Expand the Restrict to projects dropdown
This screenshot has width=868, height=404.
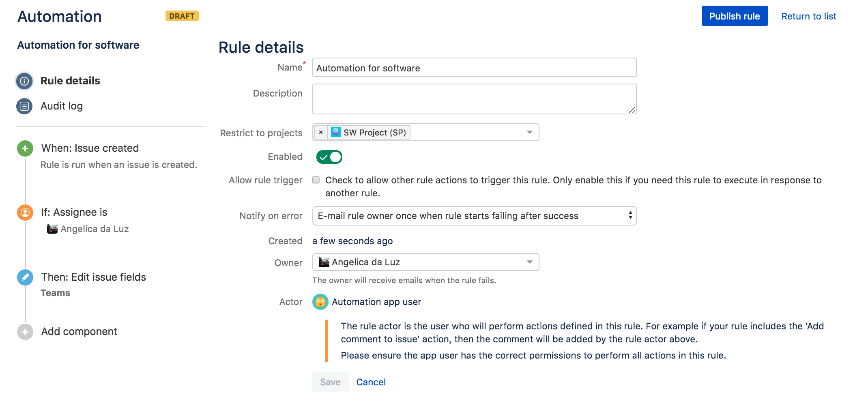point(529,132)
